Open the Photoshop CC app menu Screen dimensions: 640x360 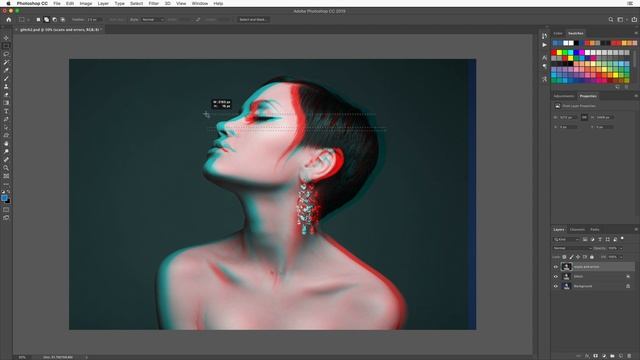point(32,3)
